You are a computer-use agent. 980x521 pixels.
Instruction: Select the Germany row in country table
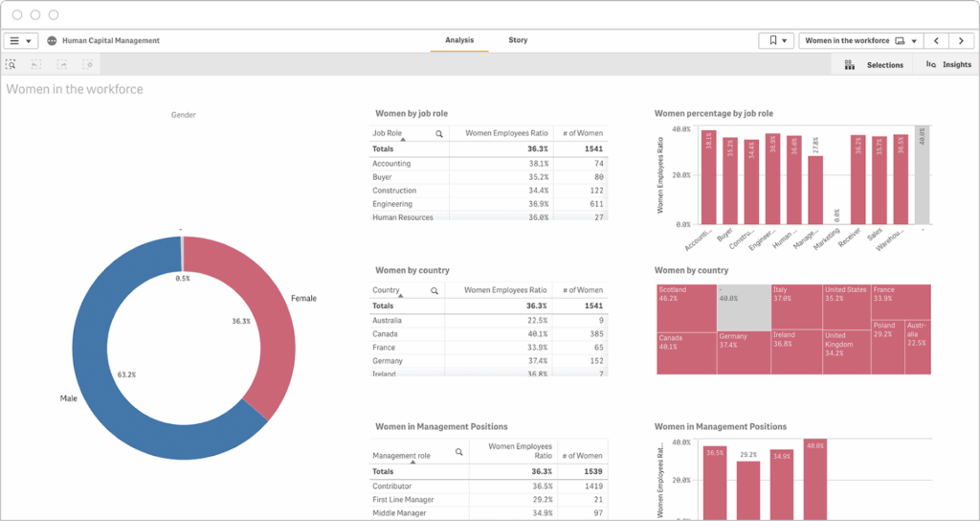[x=488, y=361]
